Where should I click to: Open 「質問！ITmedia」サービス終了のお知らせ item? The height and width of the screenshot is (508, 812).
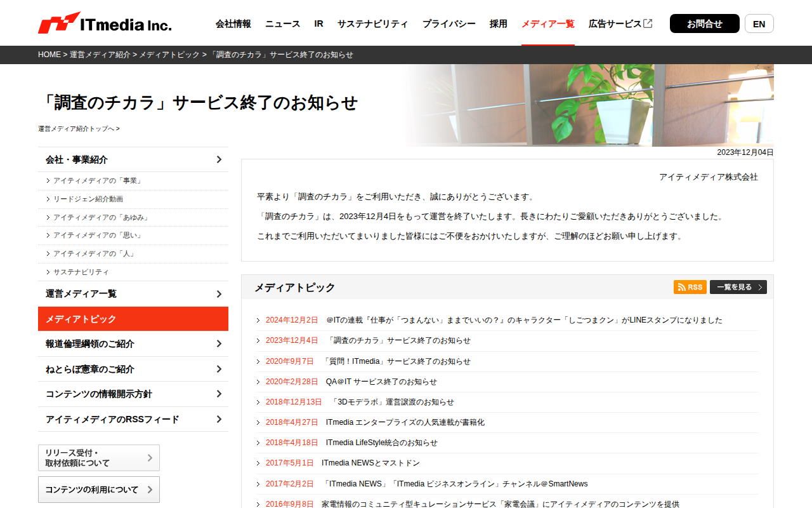396,361
